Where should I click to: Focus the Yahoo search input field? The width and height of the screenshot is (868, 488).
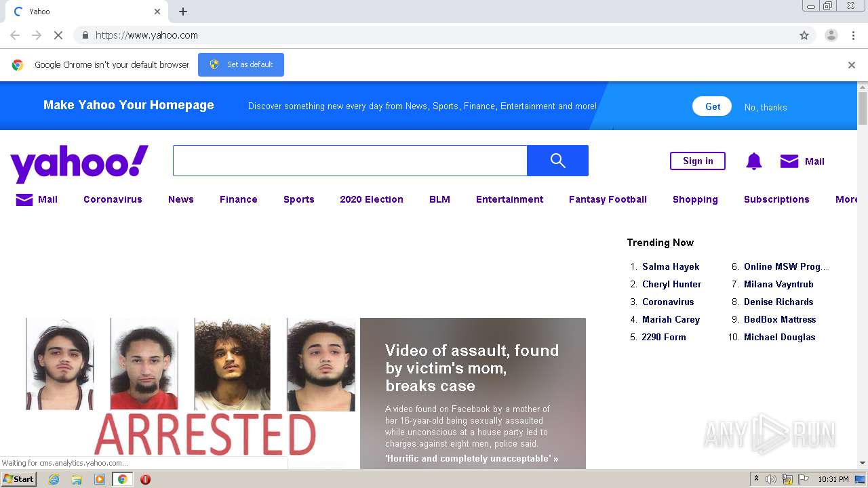coord(350,161)
